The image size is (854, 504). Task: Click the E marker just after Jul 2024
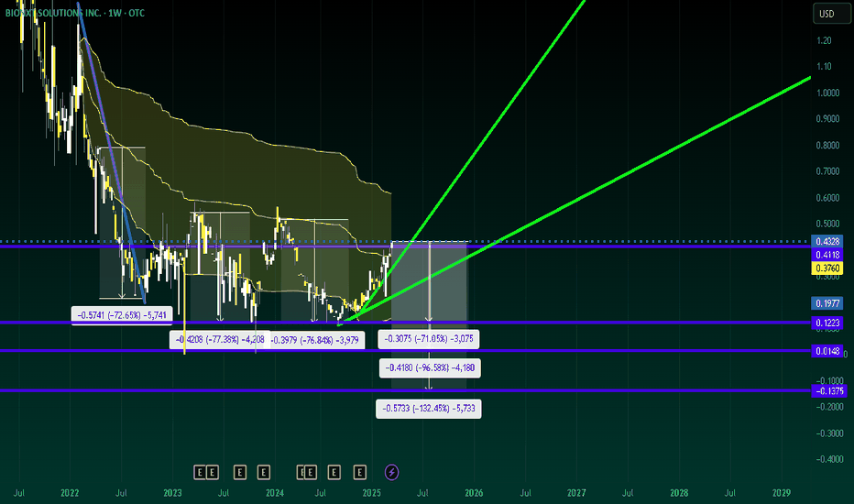click(x=334, y=473)
